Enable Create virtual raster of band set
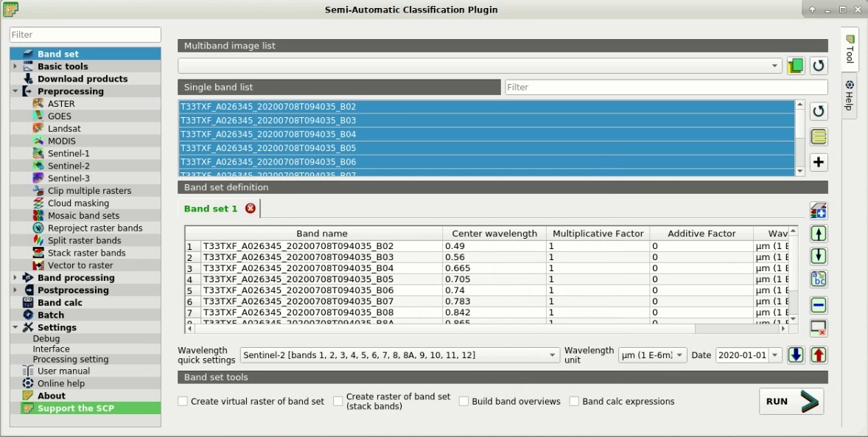 tap(183, 402)
